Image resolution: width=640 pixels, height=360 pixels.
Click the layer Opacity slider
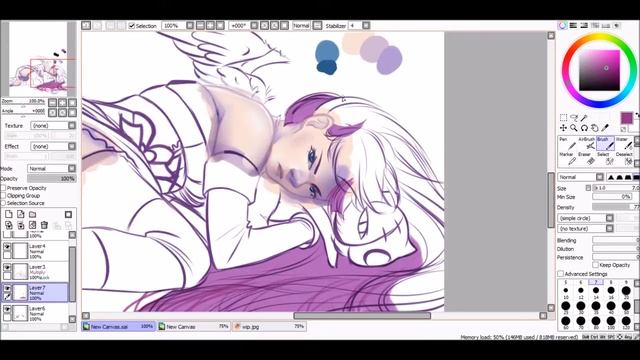tap(52, 178)
